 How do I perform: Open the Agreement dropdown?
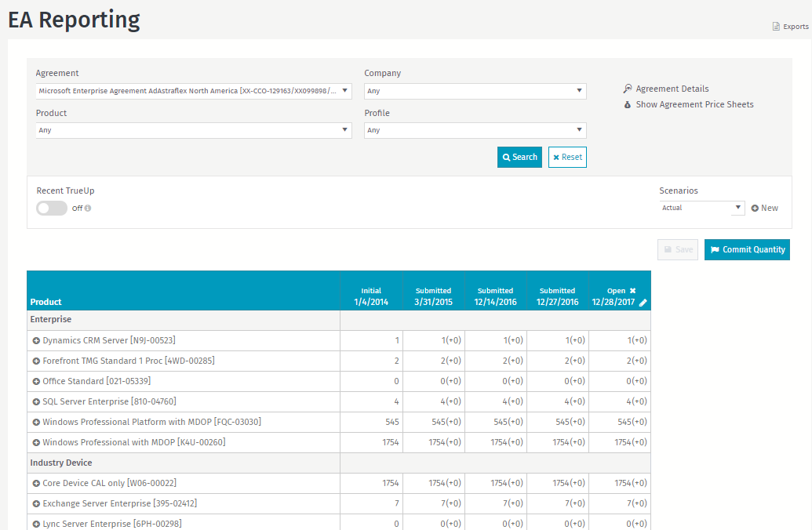pyautogui.click(x=193, y=91)
